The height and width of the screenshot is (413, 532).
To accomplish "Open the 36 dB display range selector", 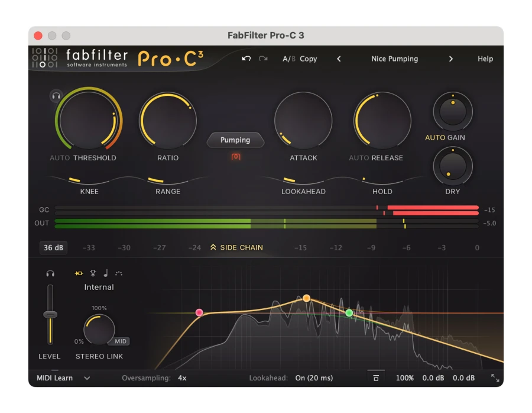I will tap(53, 247).
